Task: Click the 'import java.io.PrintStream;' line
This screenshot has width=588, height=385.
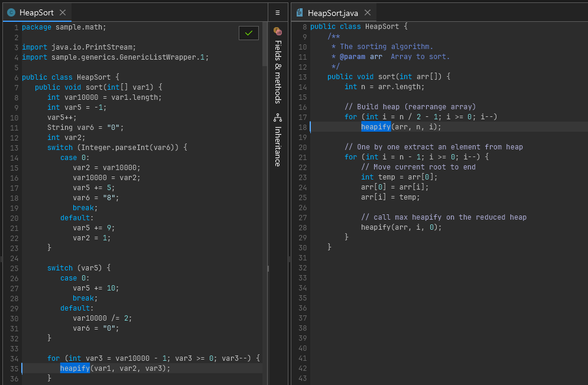Action: click(x=79, y=47)
